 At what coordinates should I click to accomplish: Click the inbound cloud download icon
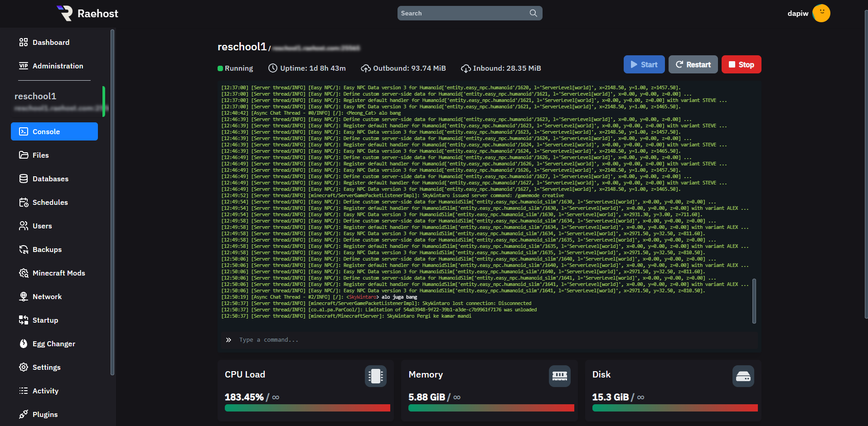(x=466, y=68)
